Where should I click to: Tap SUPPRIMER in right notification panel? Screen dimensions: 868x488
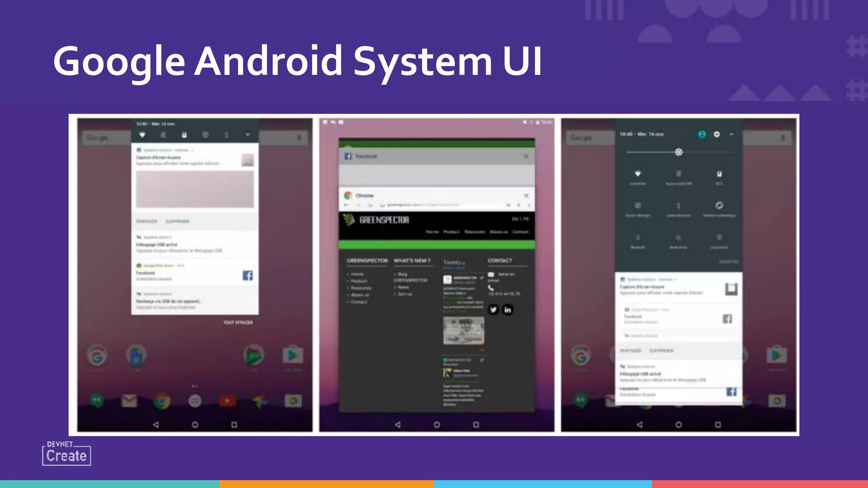(x=661, y=351)
